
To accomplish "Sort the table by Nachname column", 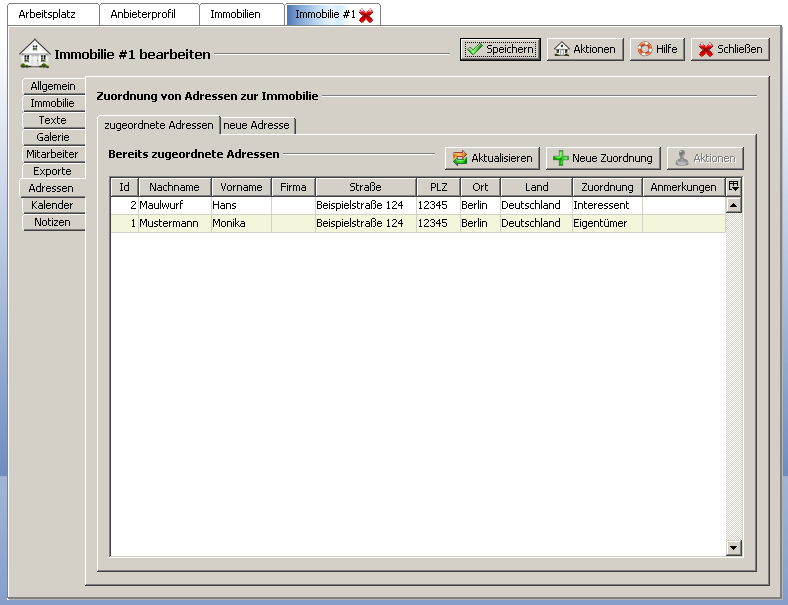I will [x=174, y=187].
